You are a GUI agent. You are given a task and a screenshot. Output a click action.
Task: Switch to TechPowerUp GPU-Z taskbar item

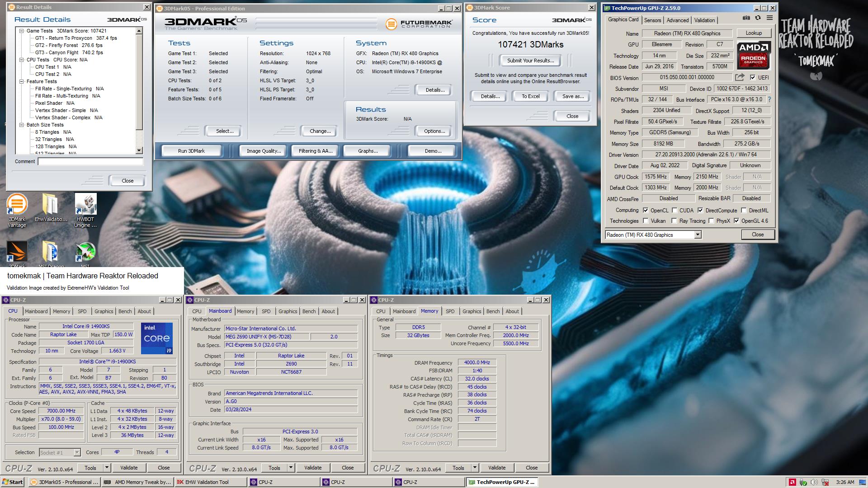(502, 482)
